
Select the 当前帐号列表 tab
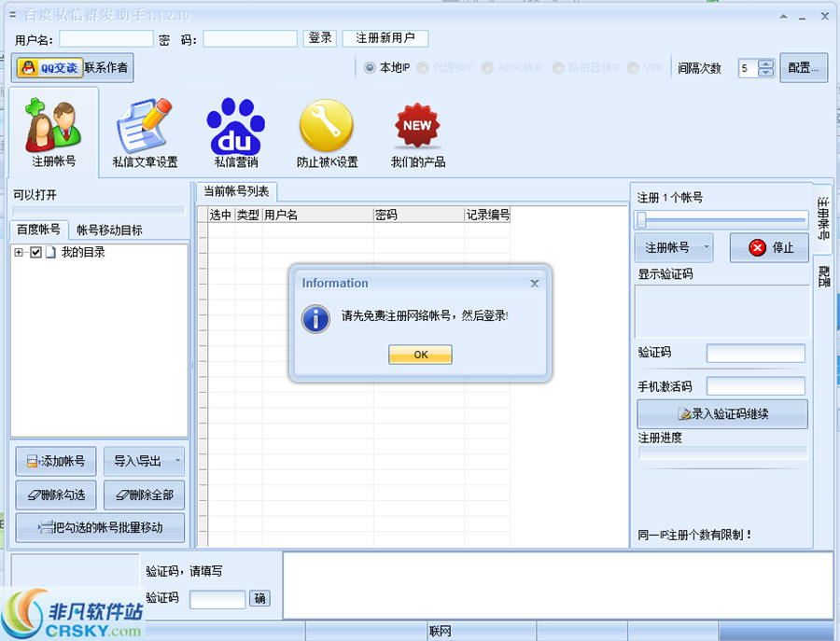(x=236, y=191)
